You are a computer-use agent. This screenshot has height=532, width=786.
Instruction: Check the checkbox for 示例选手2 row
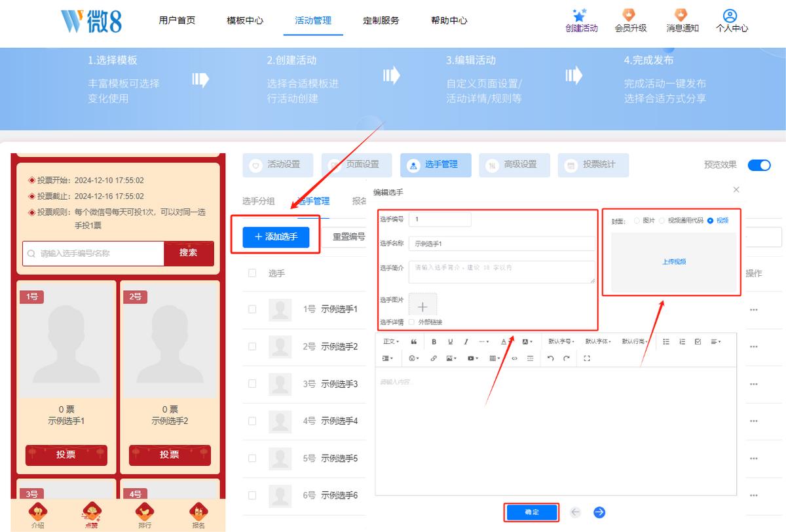(252, 347)
